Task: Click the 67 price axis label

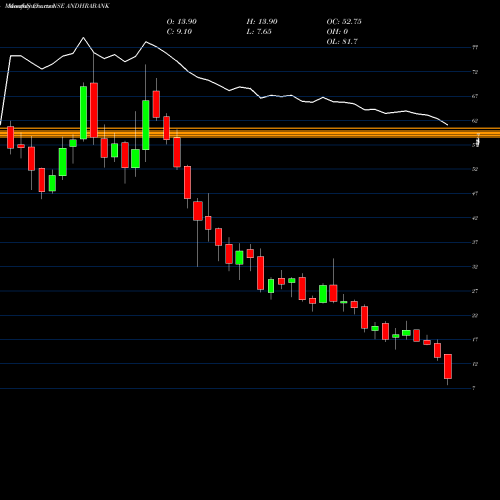Action: click(475, 96)
